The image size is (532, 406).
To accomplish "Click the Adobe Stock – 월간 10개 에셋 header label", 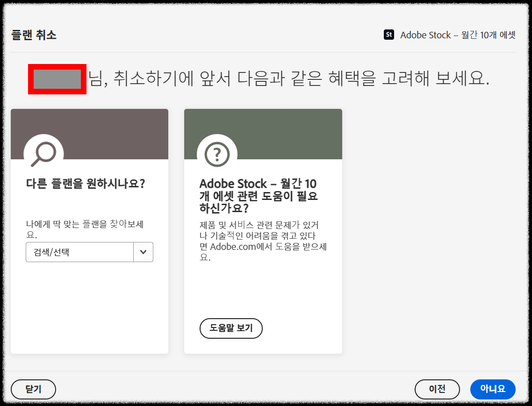I will [458, 35].
